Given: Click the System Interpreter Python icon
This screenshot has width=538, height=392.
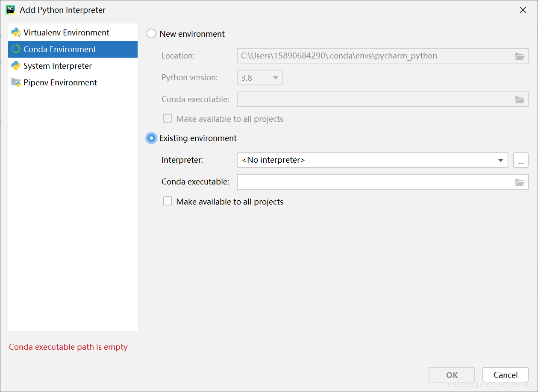Looking at the screenshot, I should click(16, 66).
